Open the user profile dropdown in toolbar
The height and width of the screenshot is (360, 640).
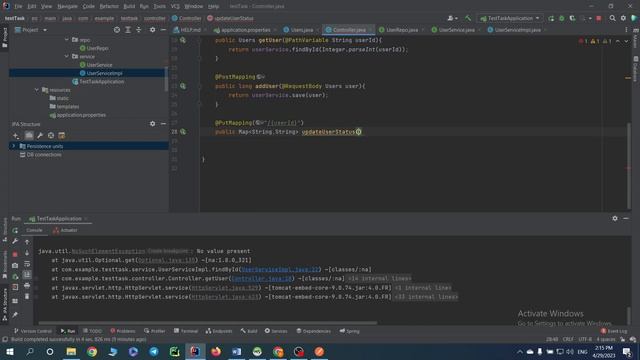tap(452, 18)
